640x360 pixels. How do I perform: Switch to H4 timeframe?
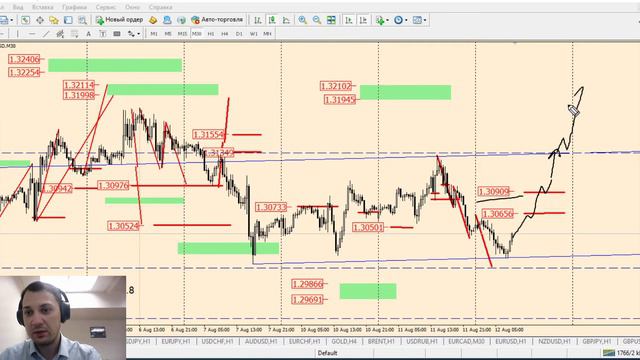pos(224,34)
